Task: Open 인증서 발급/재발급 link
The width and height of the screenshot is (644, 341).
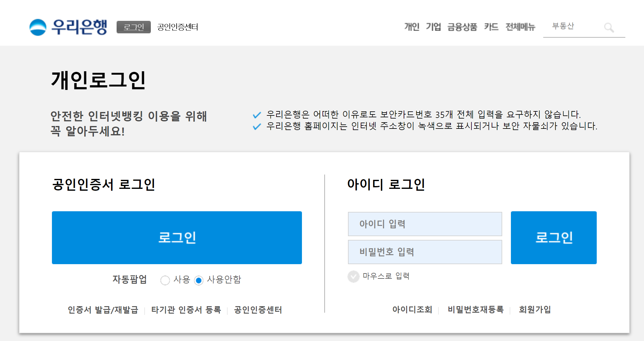Action: [103, 310]
